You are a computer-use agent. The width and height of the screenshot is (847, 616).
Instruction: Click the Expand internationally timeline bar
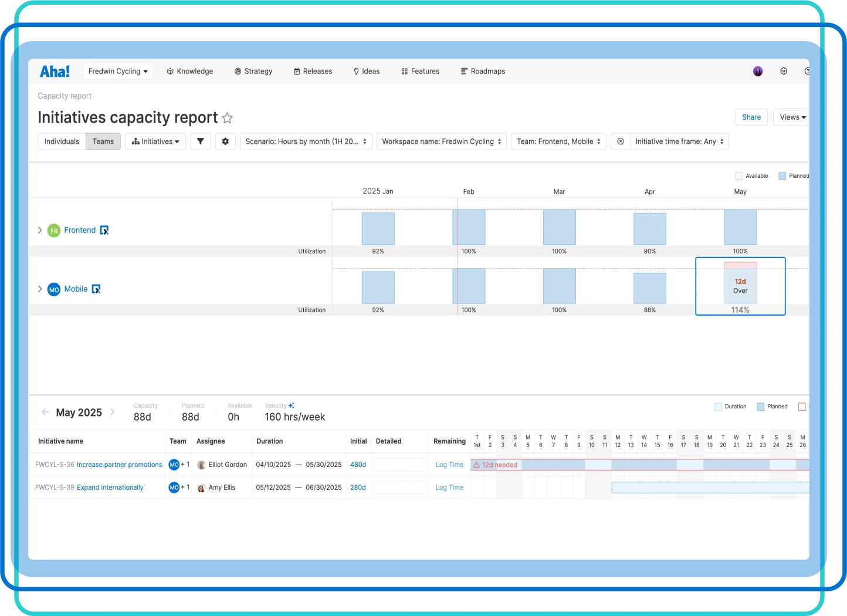710,488
